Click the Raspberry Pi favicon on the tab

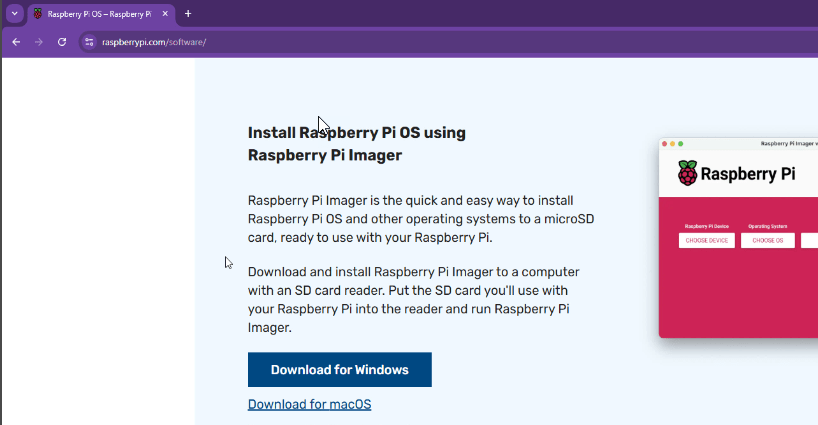pyautogui.click(x=38, y=14)
